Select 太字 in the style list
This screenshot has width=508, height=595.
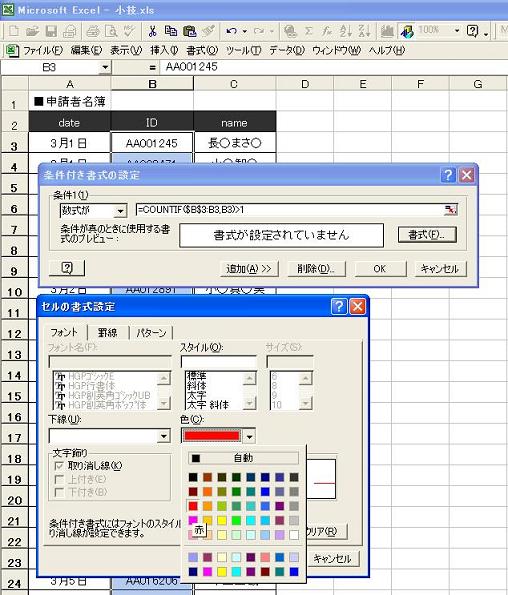click(x=197, y=395)
